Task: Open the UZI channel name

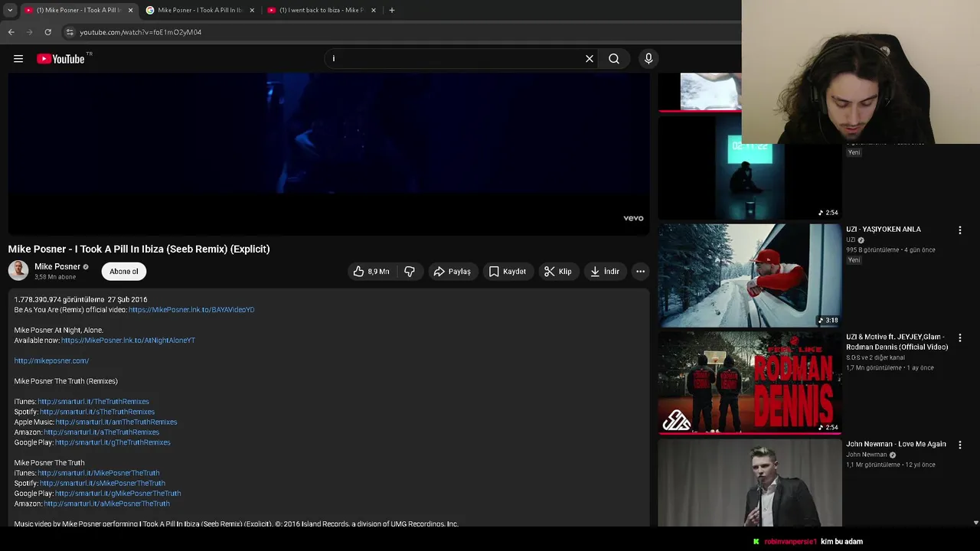Action: point(851,240)
